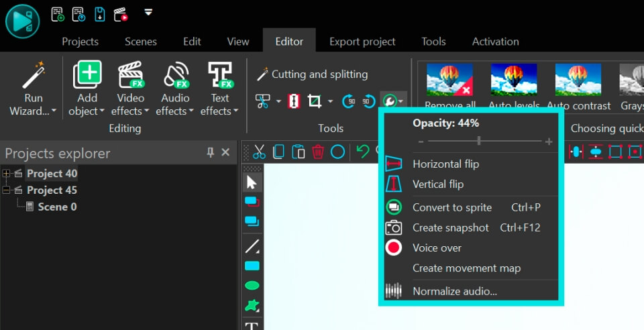
Task: Switch to the Export project tab
Action: tap(362, 42)
